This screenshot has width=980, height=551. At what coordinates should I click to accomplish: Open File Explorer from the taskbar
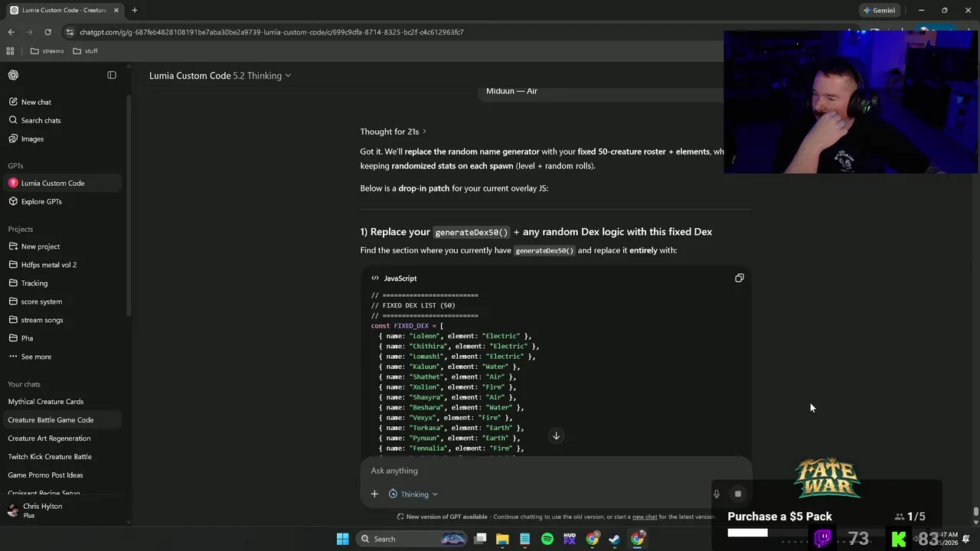[502, 539]
